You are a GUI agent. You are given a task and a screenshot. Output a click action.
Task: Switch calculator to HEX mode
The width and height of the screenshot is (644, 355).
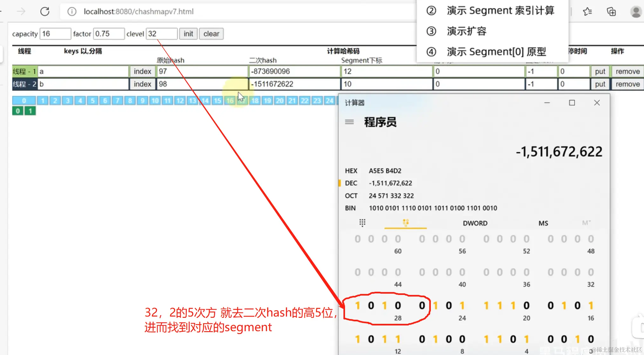tap(351, 171)
